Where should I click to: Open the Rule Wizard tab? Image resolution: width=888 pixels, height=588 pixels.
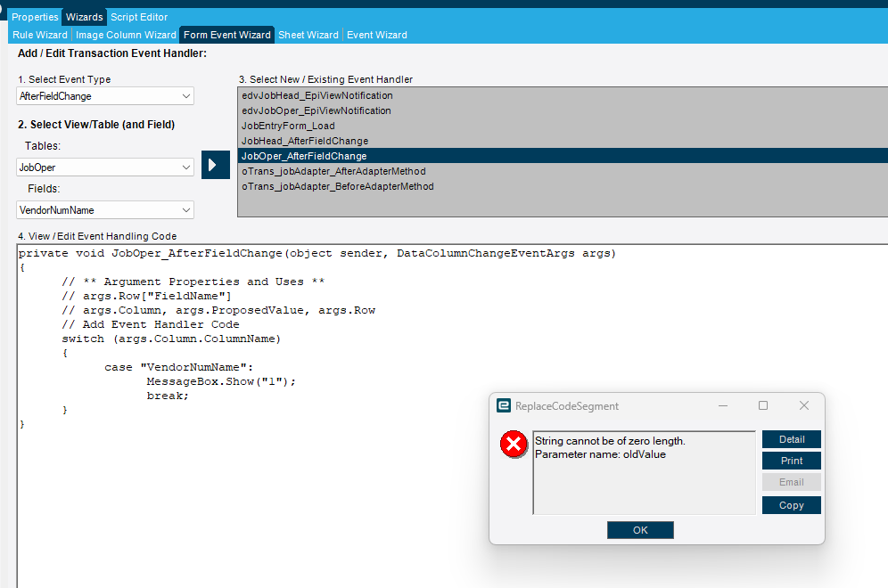pos(39,35)
